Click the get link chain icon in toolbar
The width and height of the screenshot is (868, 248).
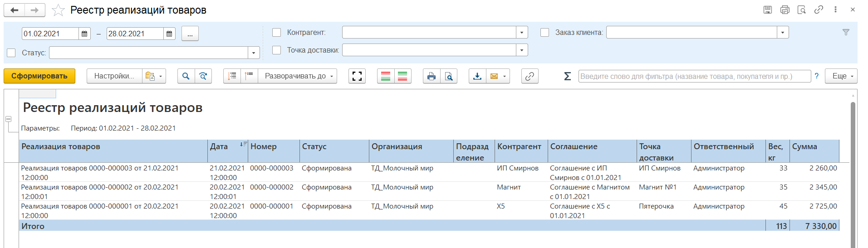(530, 76)
